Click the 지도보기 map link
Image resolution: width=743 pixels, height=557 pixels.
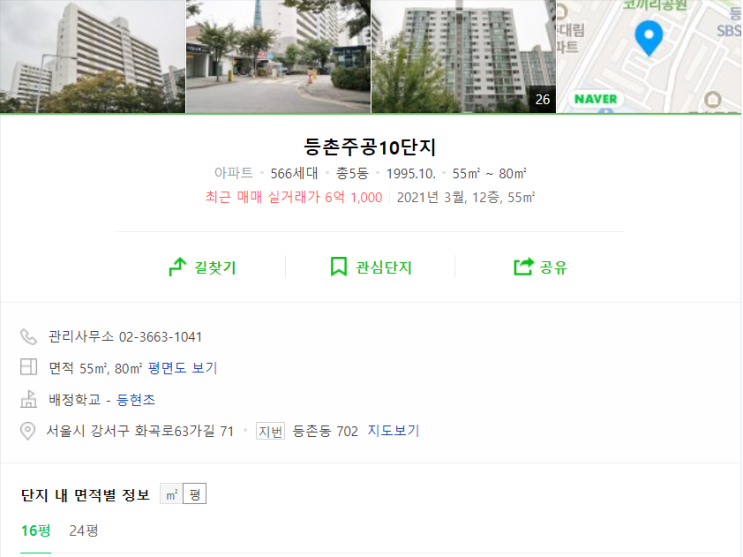[394, 430]
